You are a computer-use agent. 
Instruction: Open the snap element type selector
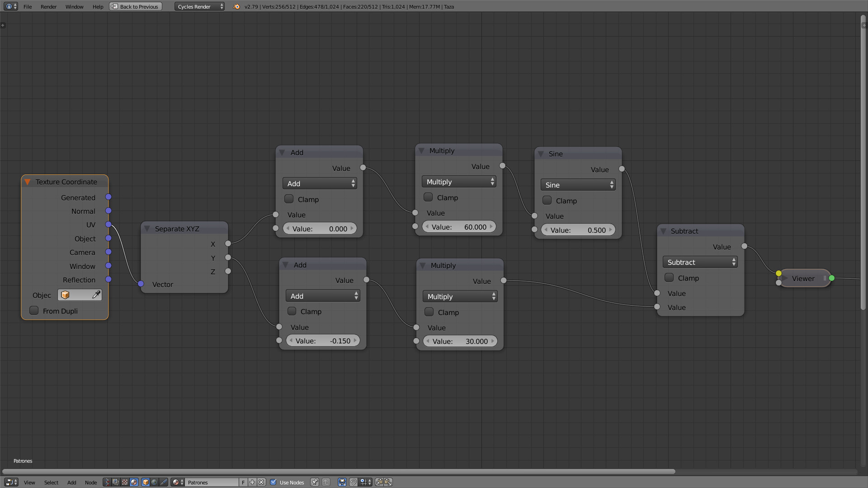tap(366, 482)
